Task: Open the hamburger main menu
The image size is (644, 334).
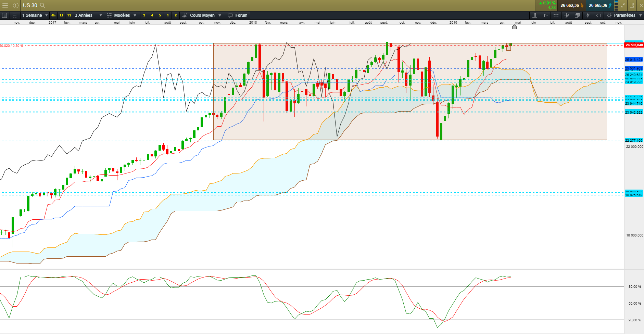Action: pyautogui.click(x=5, y=5)
